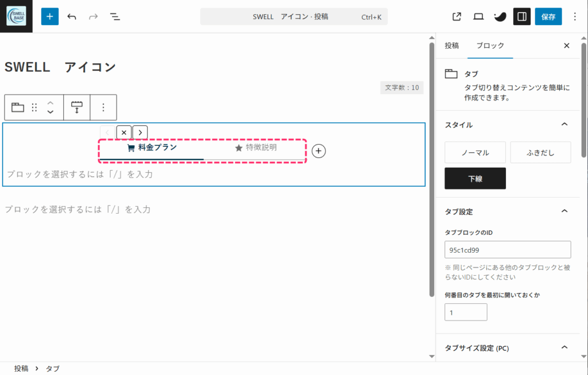Undo the last edit
Image resolution: width=588 pixels, height=375 pixels.
tap(72, 17)
